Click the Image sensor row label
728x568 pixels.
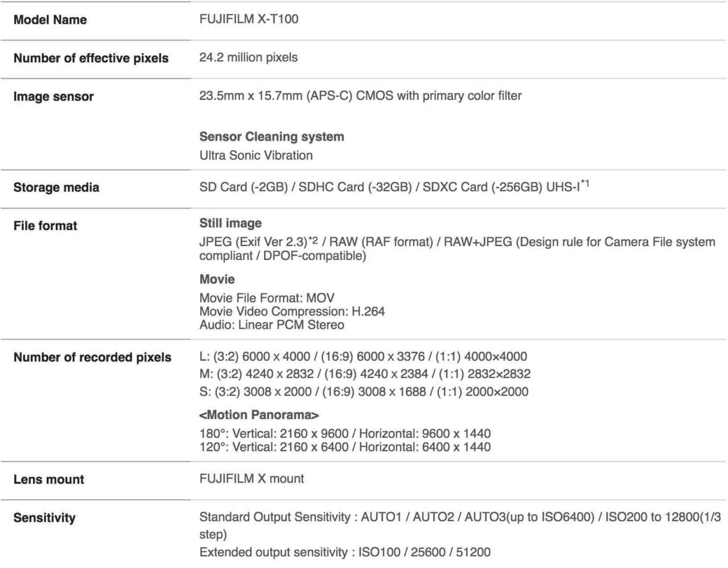pos(53,97)
